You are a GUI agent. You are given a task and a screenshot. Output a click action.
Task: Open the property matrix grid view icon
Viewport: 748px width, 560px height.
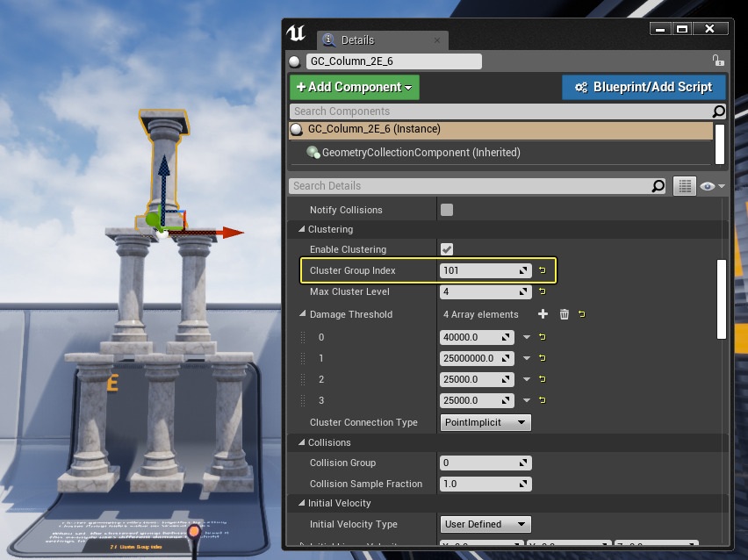[x=685, y=186]
